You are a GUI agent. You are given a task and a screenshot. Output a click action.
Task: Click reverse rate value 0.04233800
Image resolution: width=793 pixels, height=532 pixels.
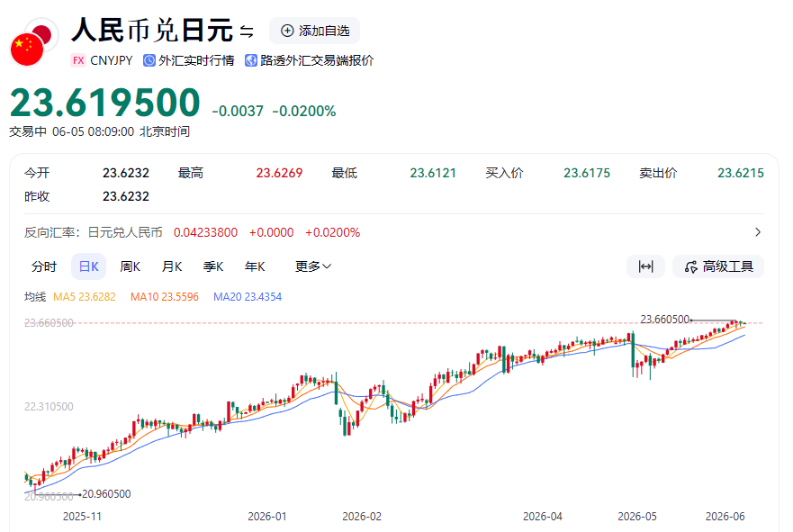pos(205,232)
